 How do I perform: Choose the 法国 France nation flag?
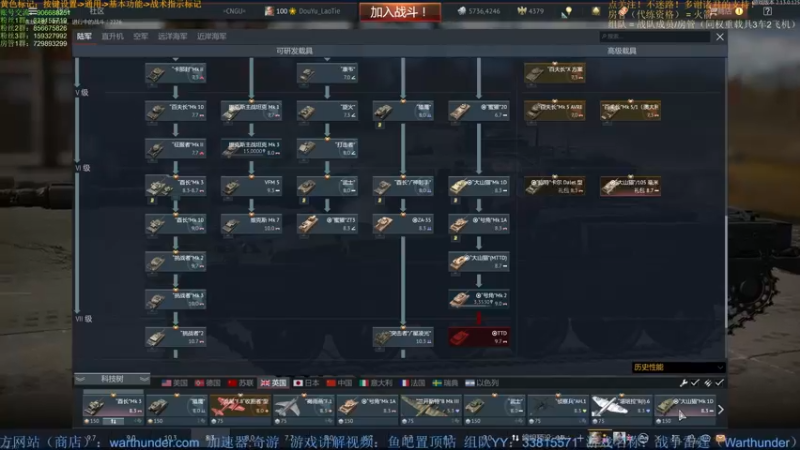coord(413,383)
